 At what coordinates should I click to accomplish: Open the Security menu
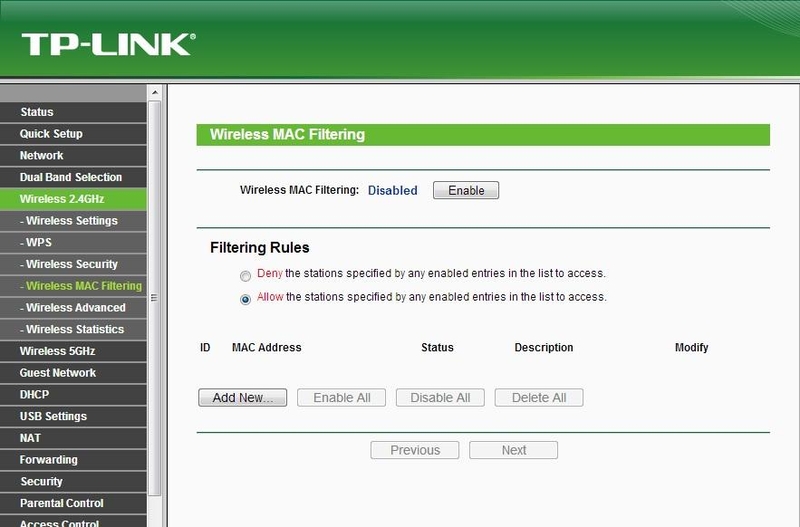pyautogui.click(x=73, y=482)
